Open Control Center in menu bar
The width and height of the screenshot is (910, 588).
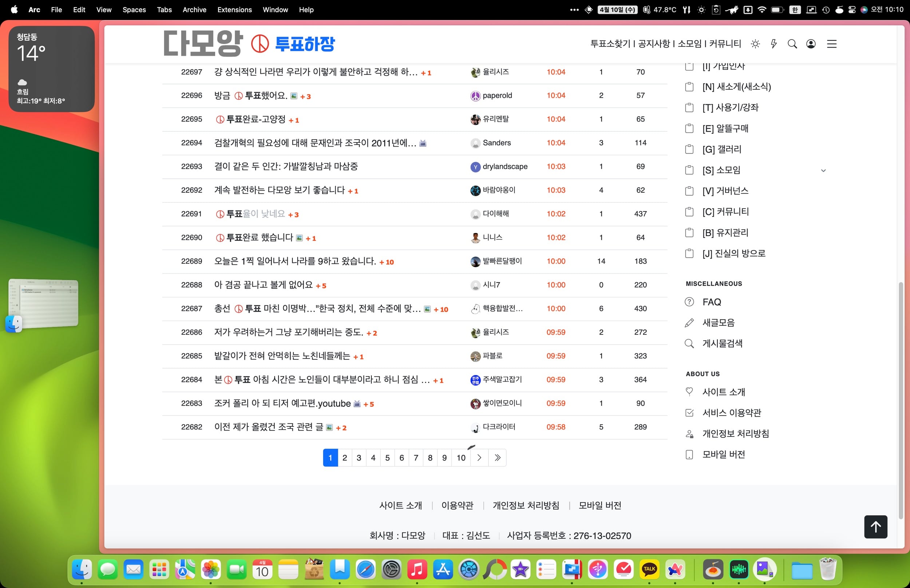(851, 9)
